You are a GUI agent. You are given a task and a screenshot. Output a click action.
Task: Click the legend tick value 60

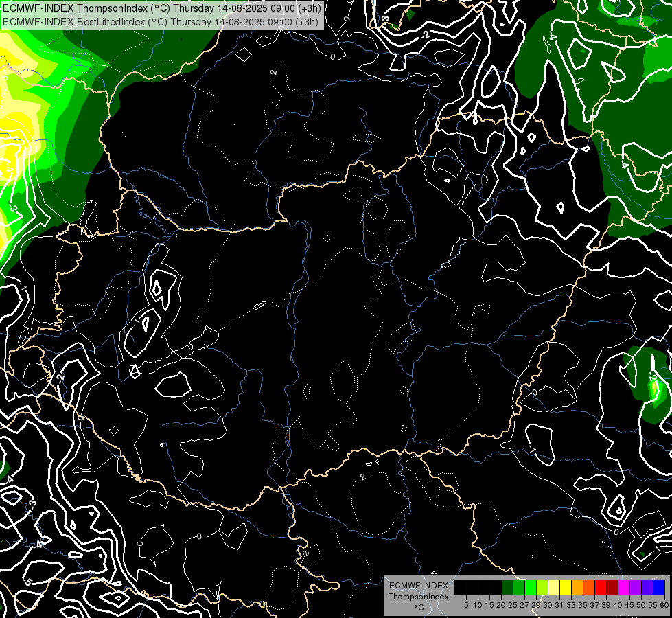coord(664,605)
